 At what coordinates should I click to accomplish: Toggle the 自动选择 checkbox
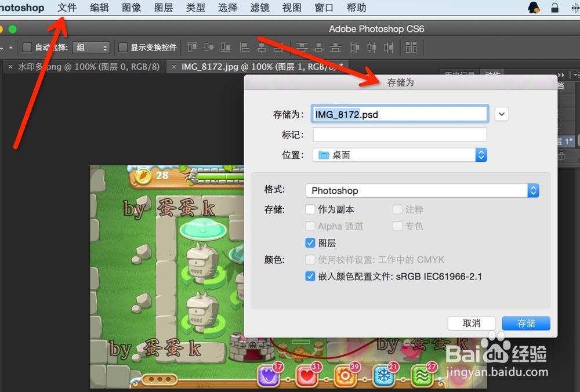point(27,48)
